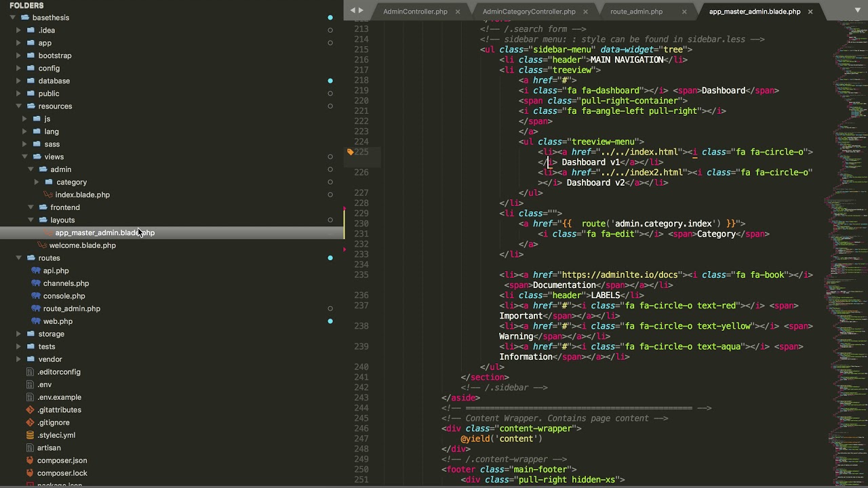This screenshot has height=488, width=868.
Task: Expand the frontend folder
Action: (x=31, y=207)
